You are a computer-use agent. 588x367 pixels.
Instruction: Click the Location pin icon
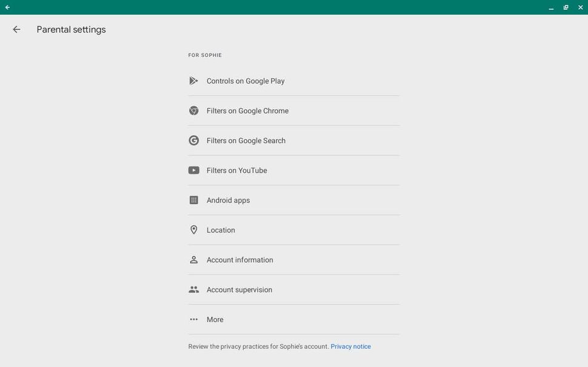tap(193, 230)
